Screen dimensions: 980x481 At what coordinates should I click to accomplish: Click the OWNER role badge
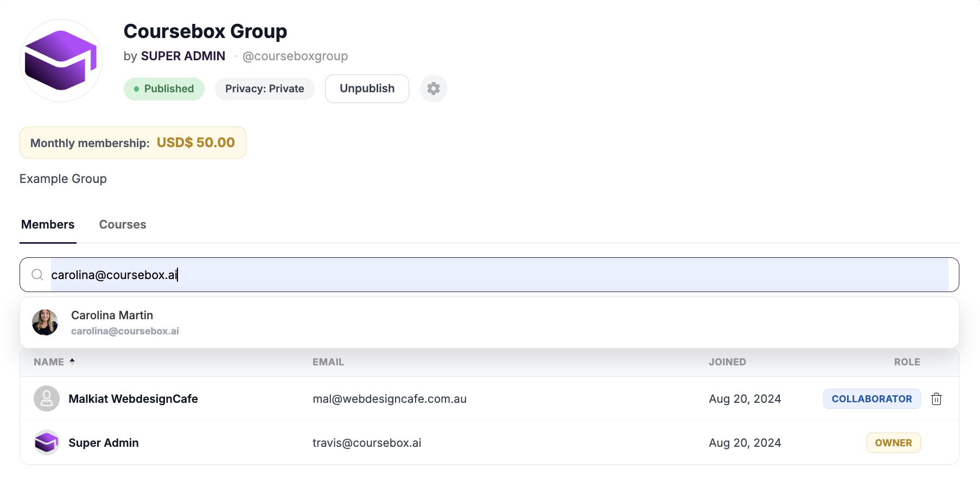pyautogui.click(x=893, y=443)
